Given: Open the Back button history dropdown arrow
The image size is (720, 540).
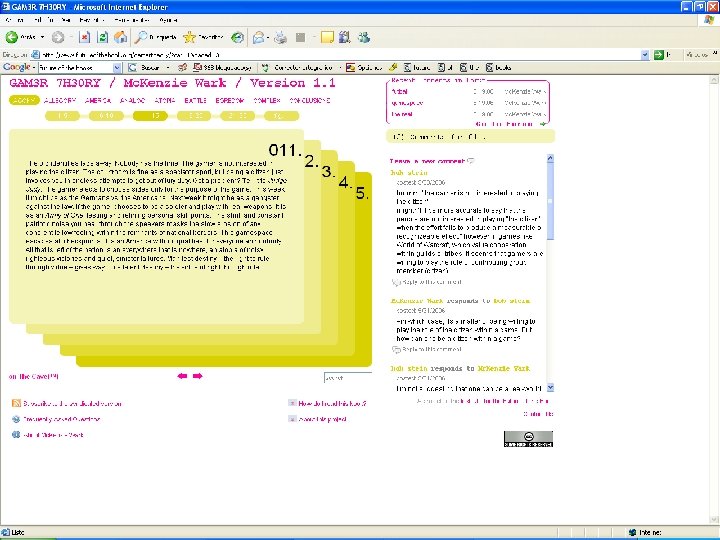Looking at the screenshot, I should point(43,37).
